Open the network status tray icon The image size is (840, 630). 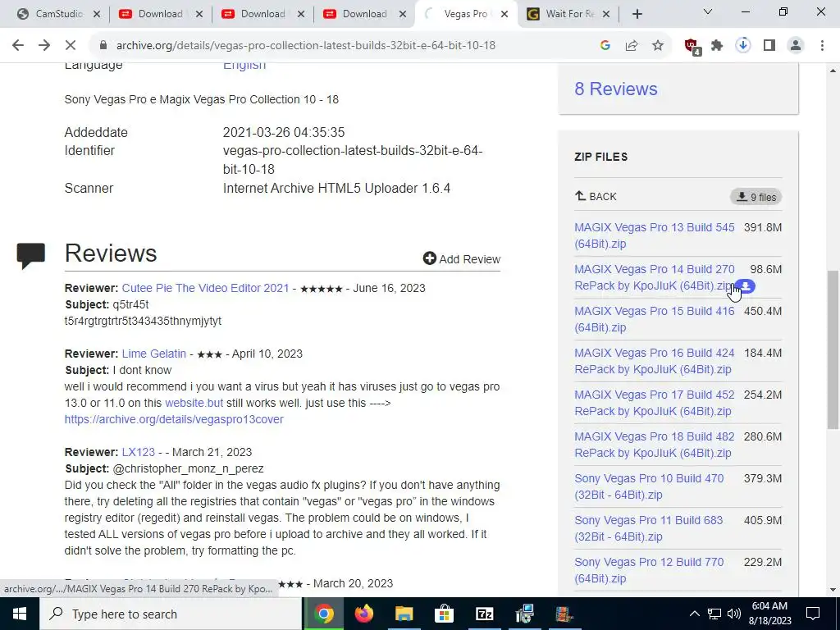tap(714, 614)
